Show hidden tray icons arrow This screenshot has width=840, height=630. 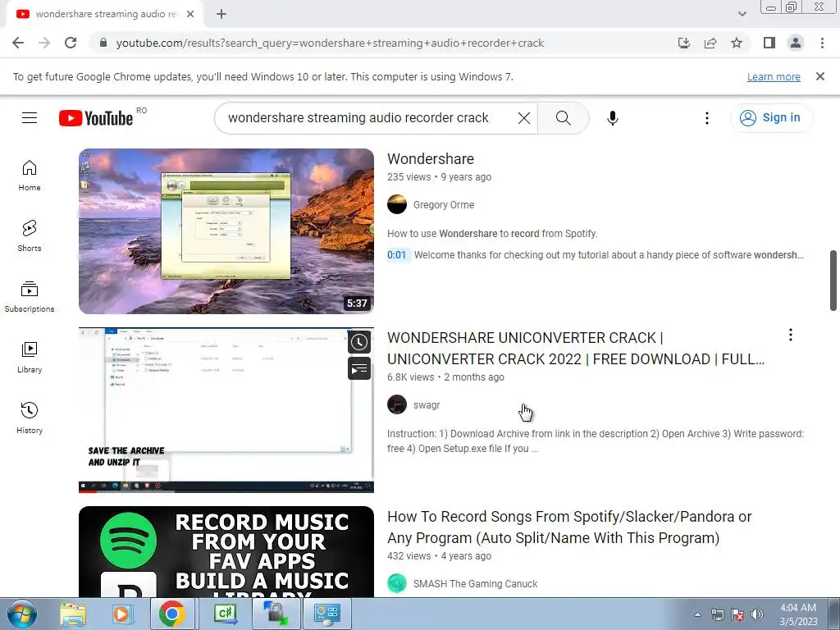click(697, 614)
